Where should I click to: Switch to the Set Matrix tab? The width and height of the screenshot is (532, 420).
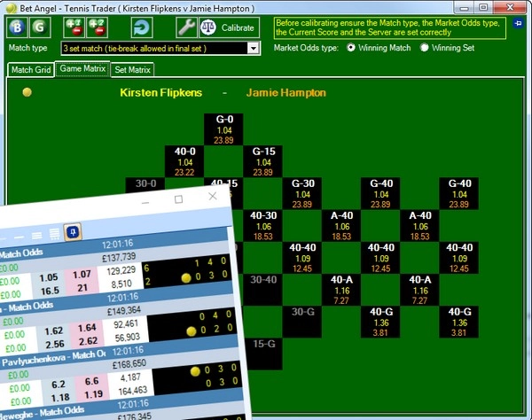[132, 70]
